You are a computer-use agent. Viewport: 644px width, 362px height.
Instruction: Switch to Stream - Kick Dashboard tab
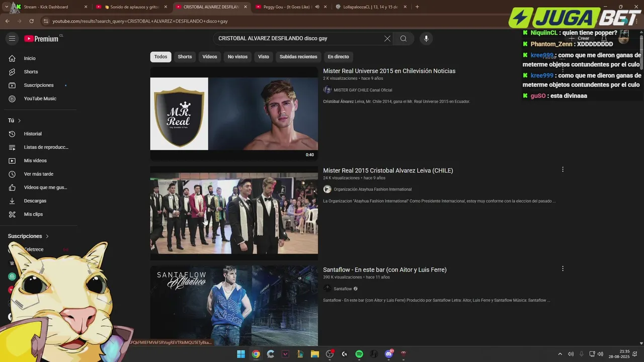click(x=46, y=7)
